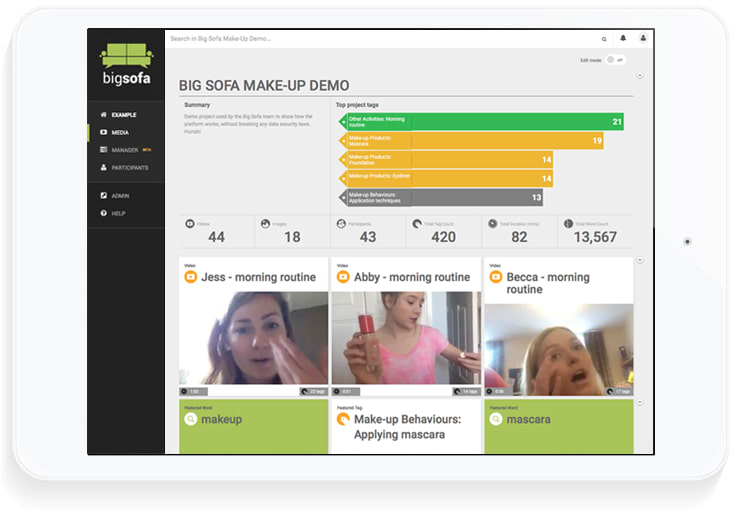743x512 pixels.
Task: Click the tags badge on Abby video
Action: pos(467,392)
